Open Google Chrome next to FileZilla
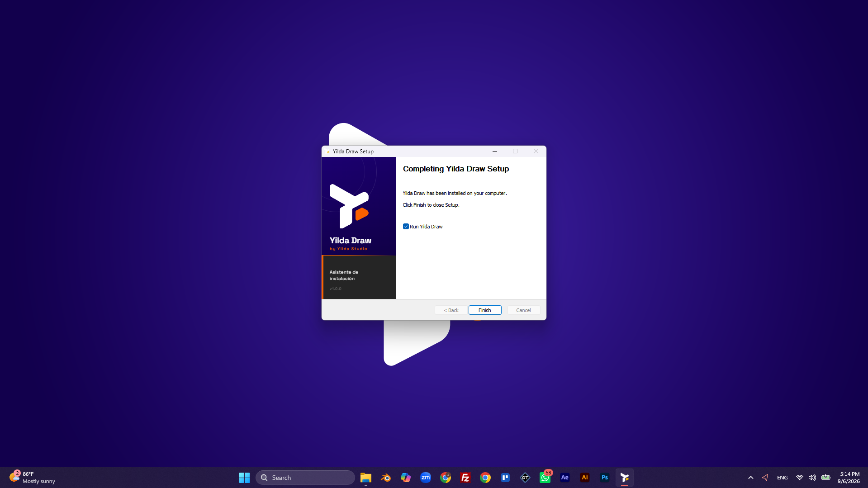Viewport: 868px width, 488px height. 485,478
